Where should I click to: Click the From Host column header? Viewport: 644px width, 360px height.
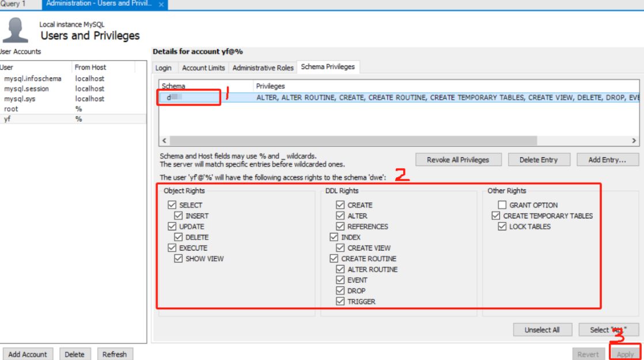(x=103, y=67)
